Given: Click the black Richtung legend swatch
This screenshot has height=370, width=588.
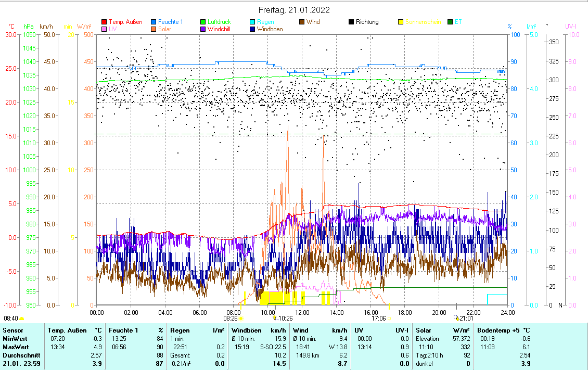Looking at the screenshot, I should (351, 22).
